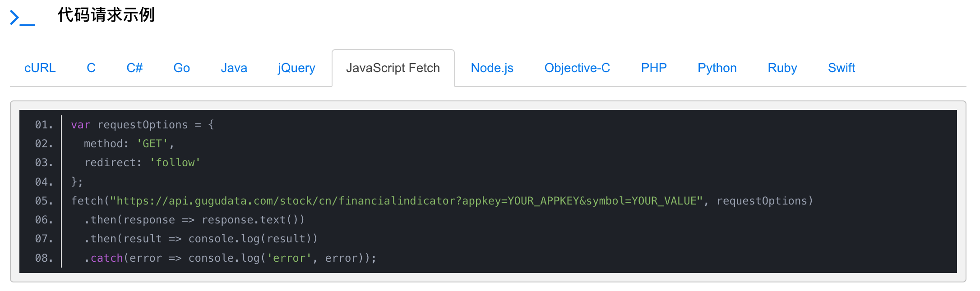This screenshot has width=980, height=291.
Task: Click the text redirect: 'follow'
Action: click(142, 163)
